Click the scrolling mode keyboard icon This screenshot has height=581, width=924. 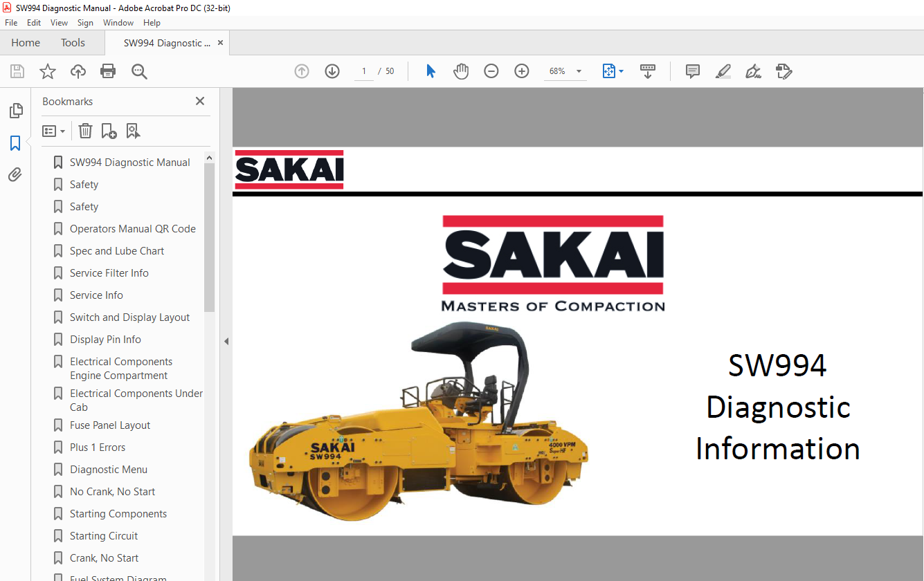648,71
